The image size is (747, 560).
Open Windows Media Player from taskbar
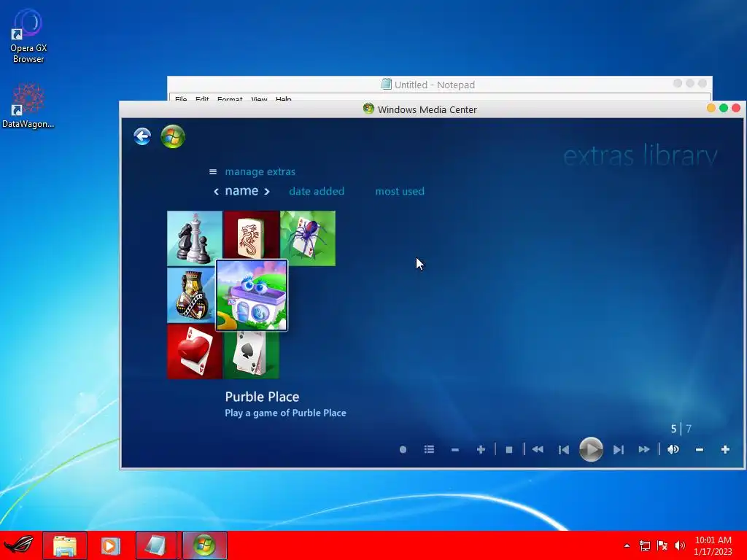[110, 545]
